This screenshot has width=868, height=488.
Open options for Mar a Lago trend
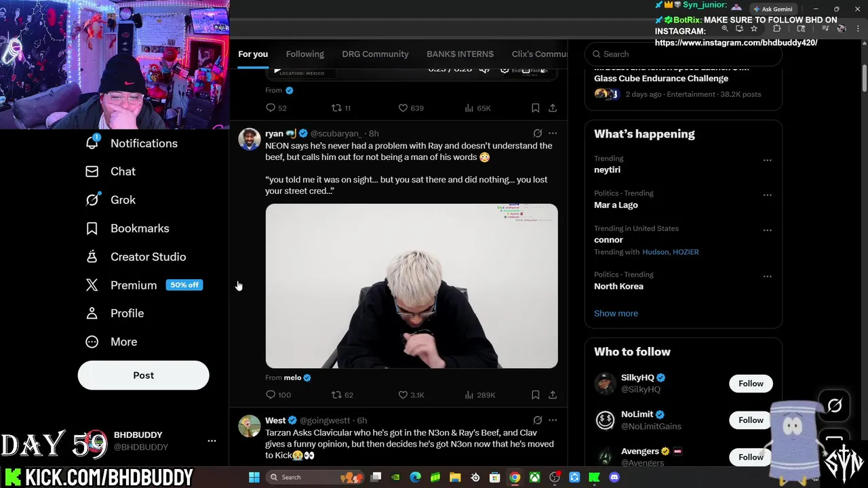767,195
